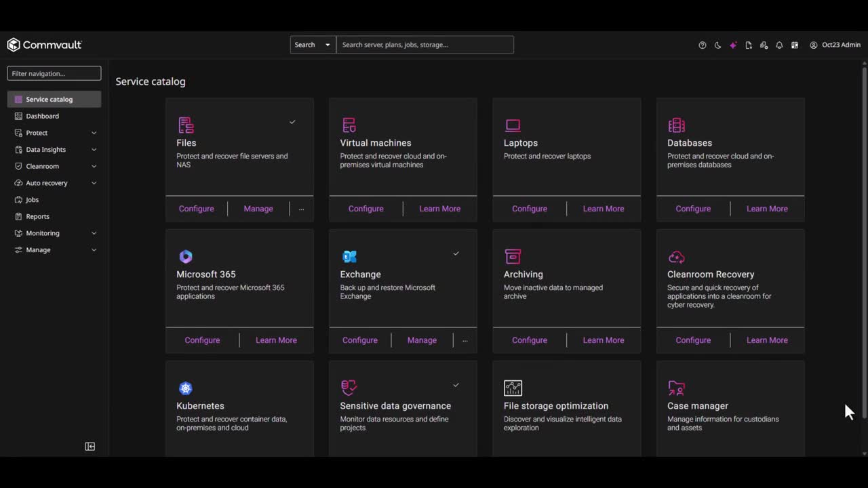Click the Filter navigation input field
This screenshot has width=868, height=488.
click(54, 73)
